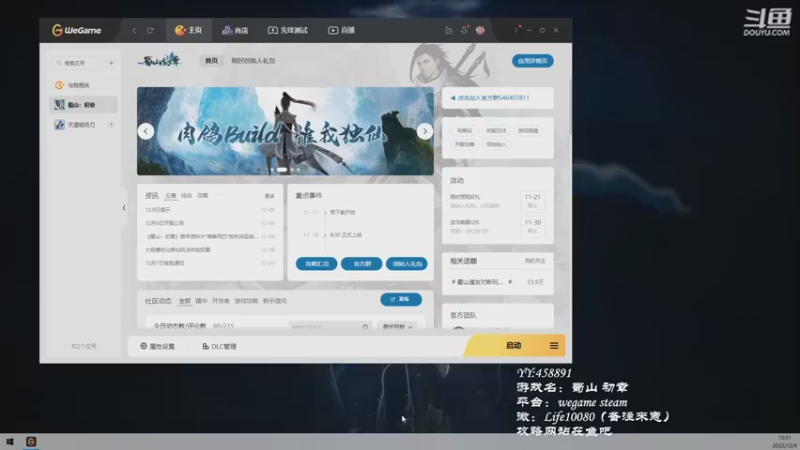Select the 公告 news tab
This screenshot has width=800, height=450.
tap(171, 196)
